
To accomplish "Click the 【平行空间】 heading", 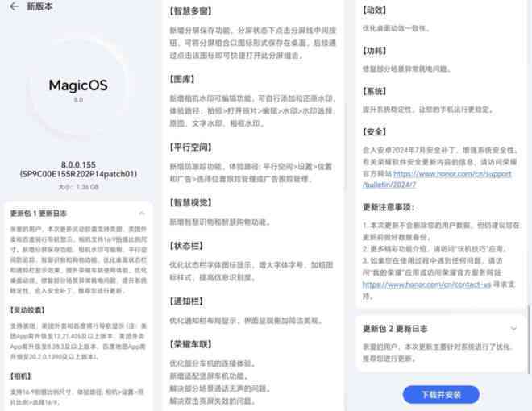I will (x=190, y=147).
